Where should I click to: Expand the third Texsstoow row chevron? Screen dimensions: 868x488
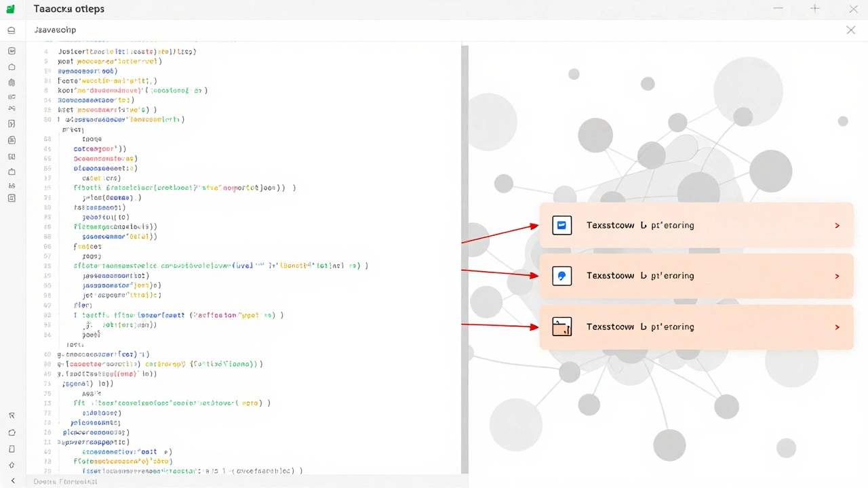pos(837,327)
